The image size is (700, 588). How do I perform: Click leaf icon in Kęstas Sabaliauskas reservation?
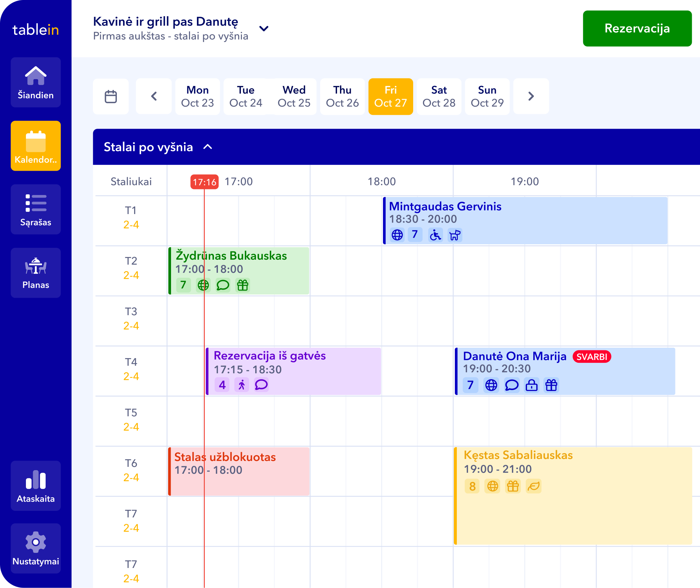(534, 486)
